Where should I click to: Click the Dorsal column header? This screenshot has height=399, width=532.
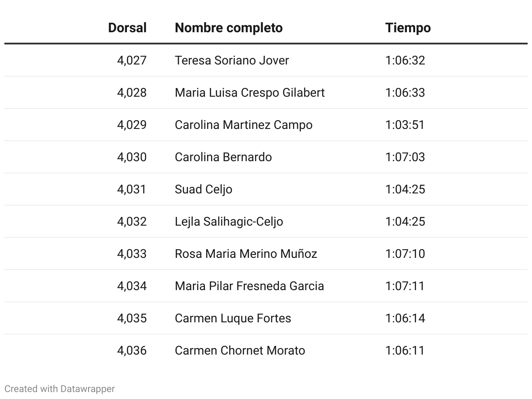[x=127, y=28]
